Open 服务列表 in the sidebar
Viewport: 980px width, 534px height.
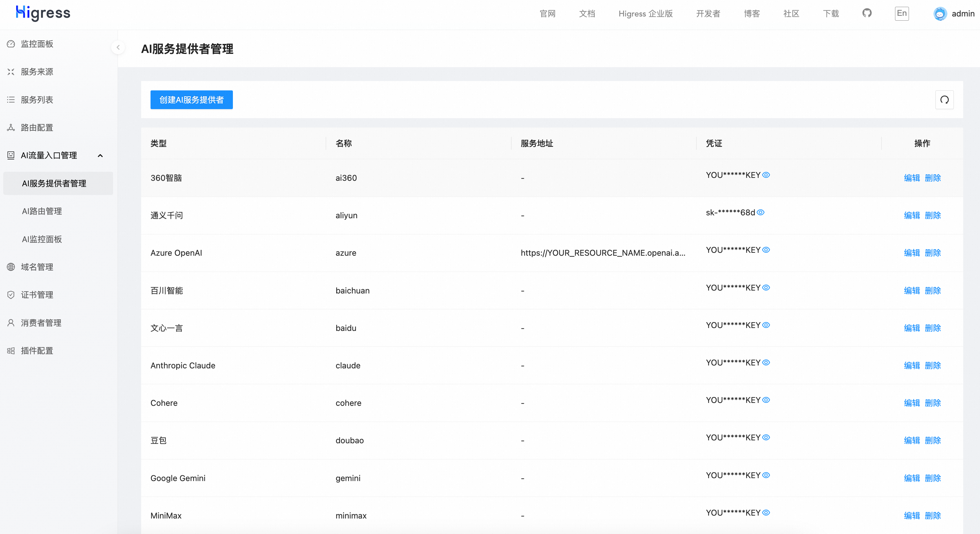pyautogui.click(x=37, y=100)
